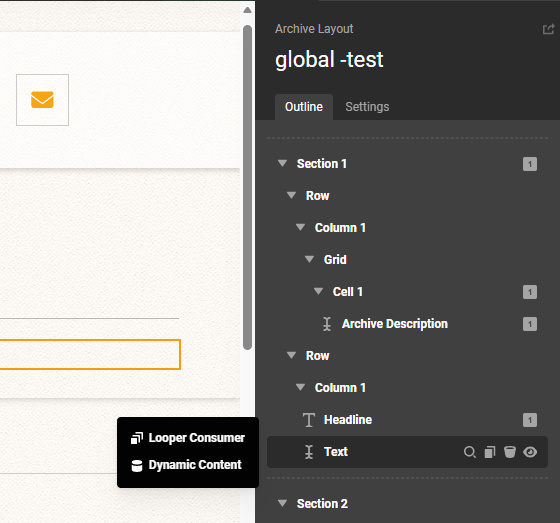
Task: Click the preview vertical scrollbar thumb
Action: coord(247,187)
